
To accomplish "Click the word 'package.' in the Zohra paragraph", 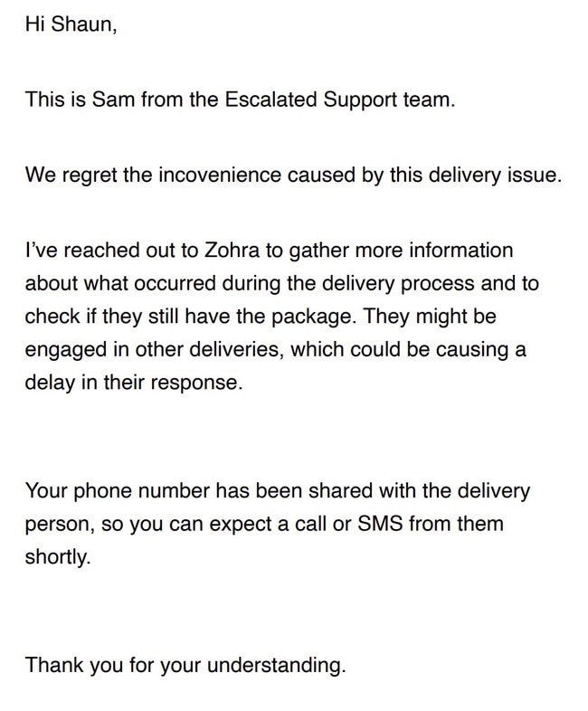I will (312, 317).
